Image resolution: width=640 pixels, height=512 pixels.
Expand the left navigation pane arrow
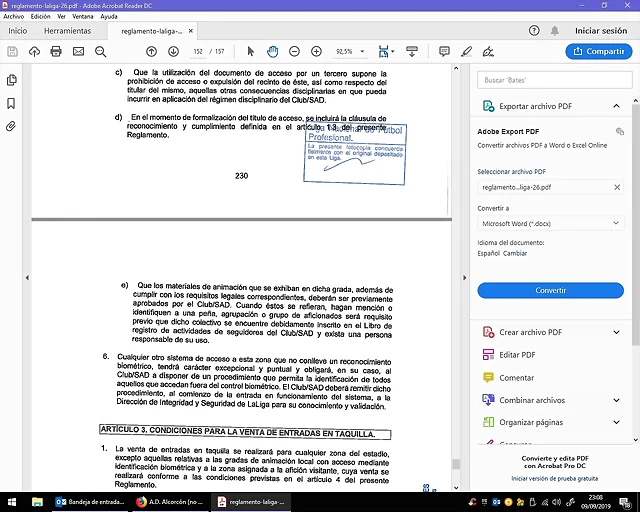pos(27,278)
